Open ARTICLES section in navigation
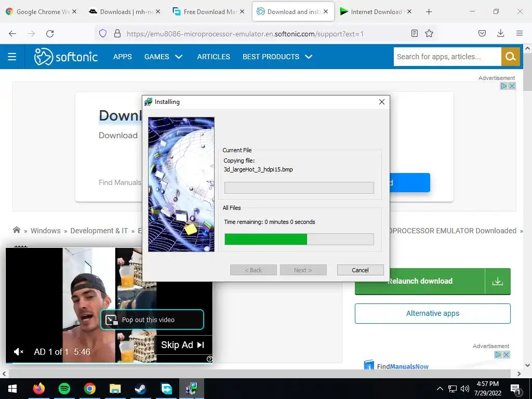This screenshot has width=532, height=399. 214,57
